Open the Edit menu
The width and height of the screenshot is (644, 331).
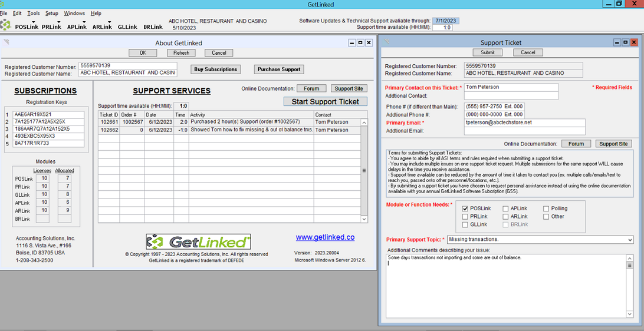point(17,13)
